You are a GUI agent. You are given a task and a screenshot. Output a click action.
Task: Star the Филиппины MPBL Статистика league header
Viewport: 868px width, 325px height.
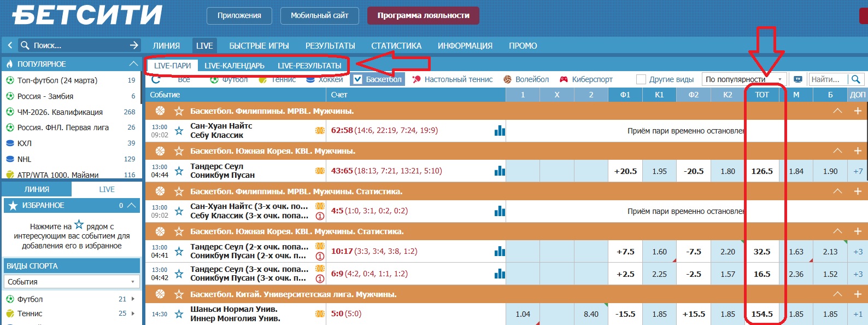pos(179,191)
